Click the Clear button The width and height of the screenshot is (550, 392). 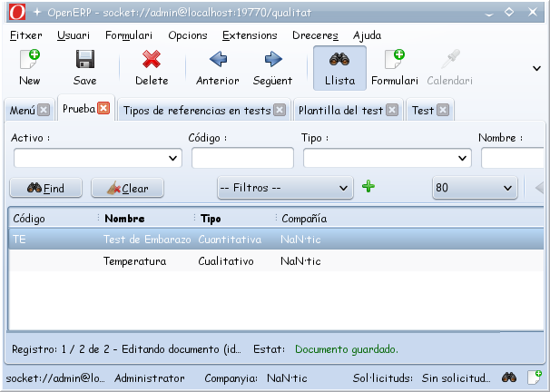(x=128, y=188)
